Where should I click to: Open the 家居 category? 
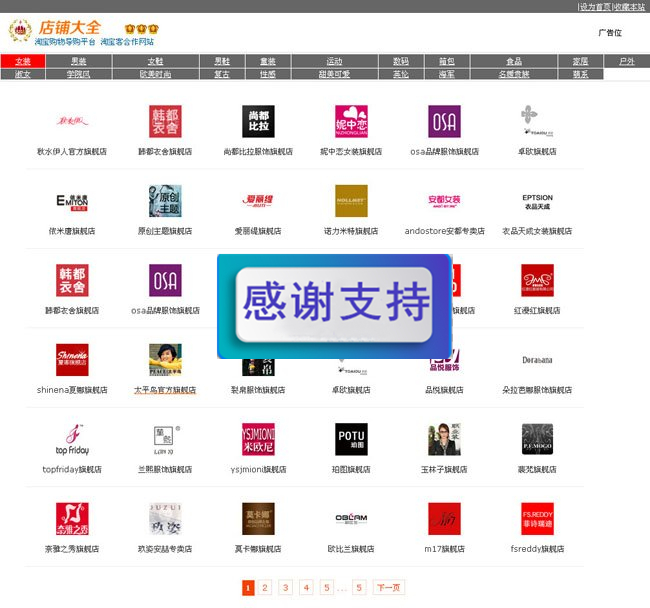[580, 61]
